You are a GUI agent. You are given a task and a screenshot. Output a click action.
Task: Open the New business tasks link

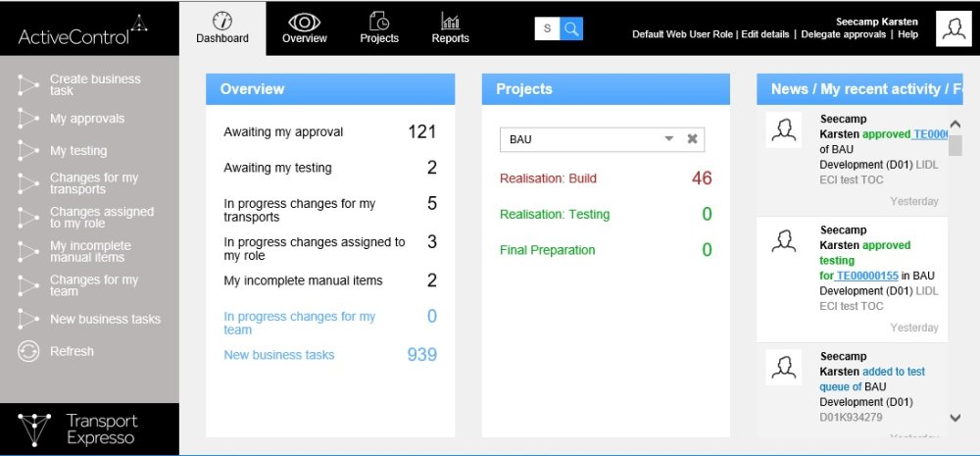click(279, 355)
